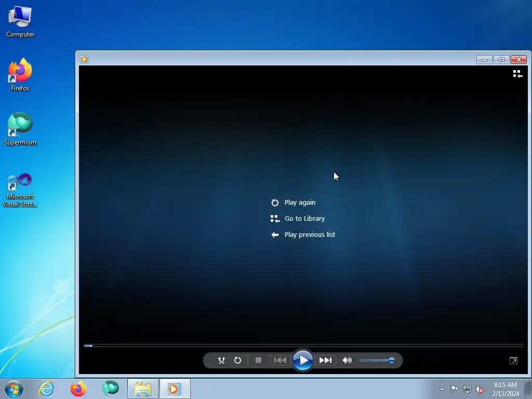The image size is (532, 399).
Task: Click the left arrow beside Play previous list
Action: (x=275, y=235)
